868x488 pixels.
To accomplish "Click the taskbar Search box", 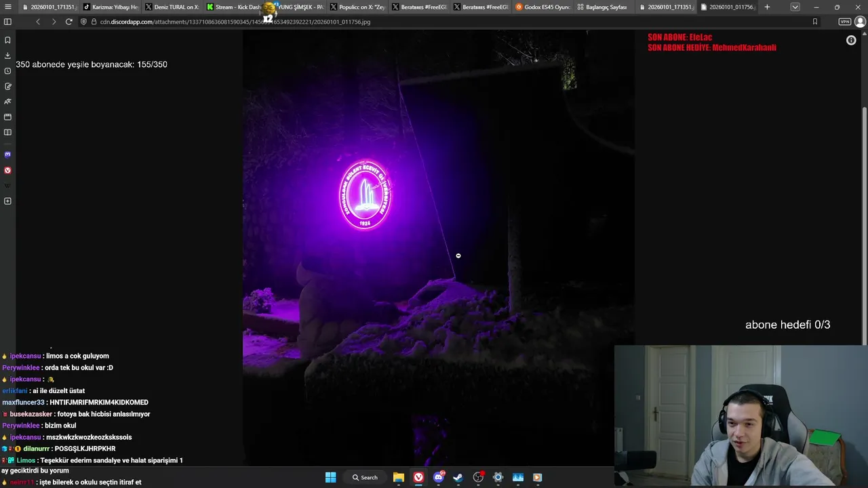I will click(366, 477).
